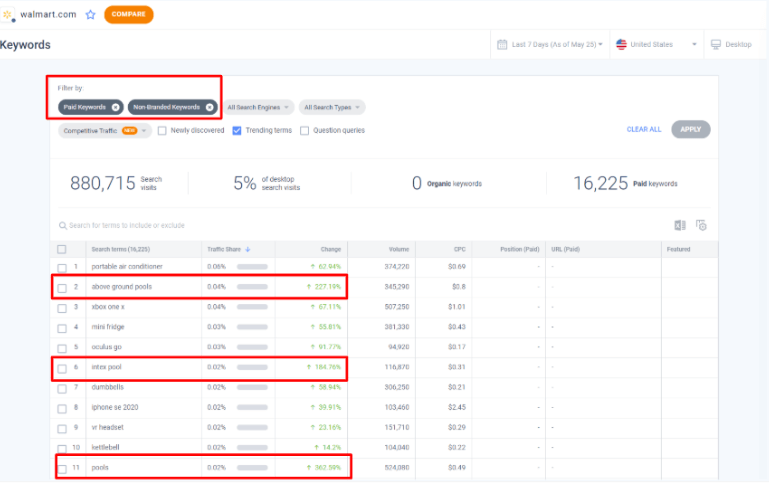The width and height of the screenshot is (769, 486).
Task: Click the magnifier icon in keyword search
Action: 63,226
